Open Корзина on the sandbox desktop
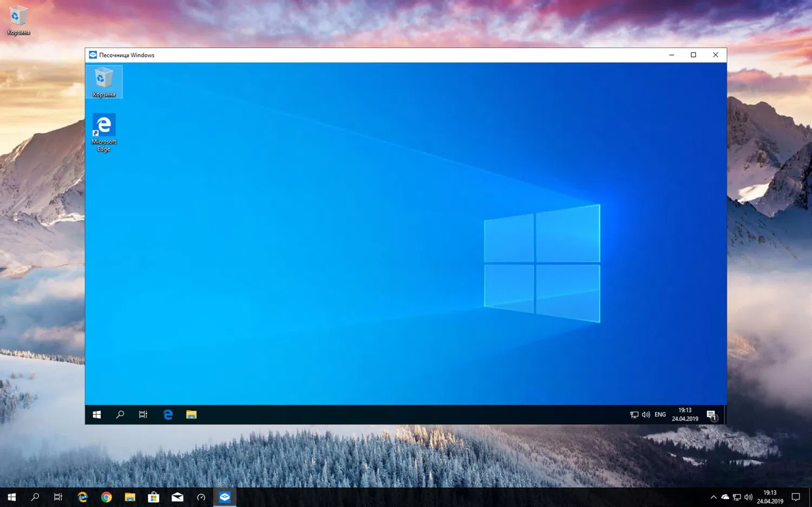 (x=104, y=80)
